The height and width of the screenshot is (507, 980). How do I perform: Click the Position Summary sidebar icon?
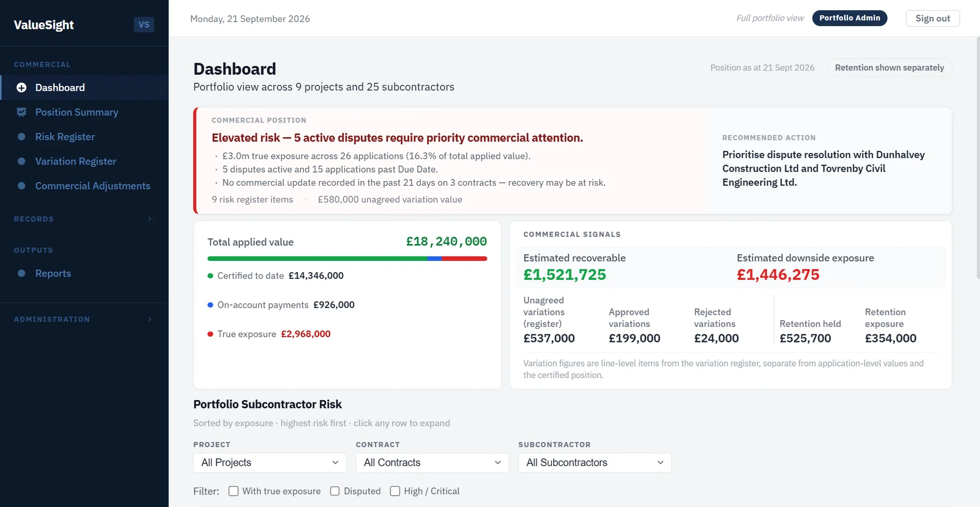(21, 112)
